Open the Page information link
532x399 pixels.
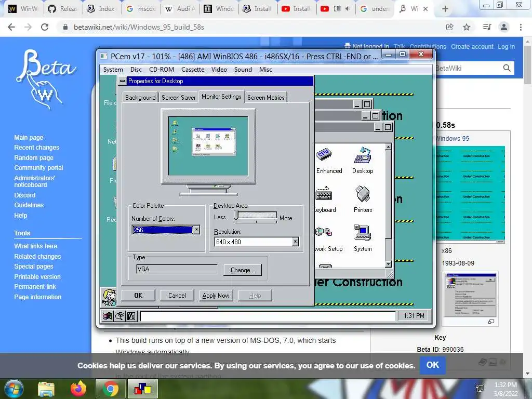click(37, 297)
